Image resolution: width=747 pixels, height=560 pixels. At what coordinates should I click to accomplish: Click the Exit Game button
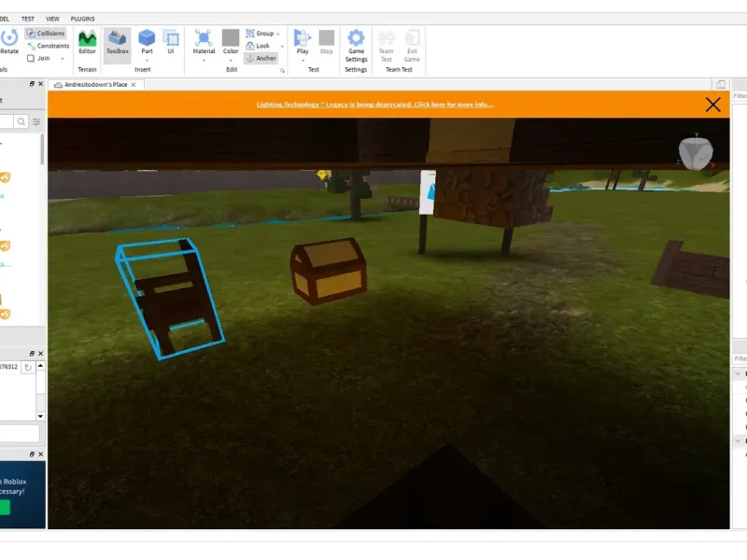412,46
